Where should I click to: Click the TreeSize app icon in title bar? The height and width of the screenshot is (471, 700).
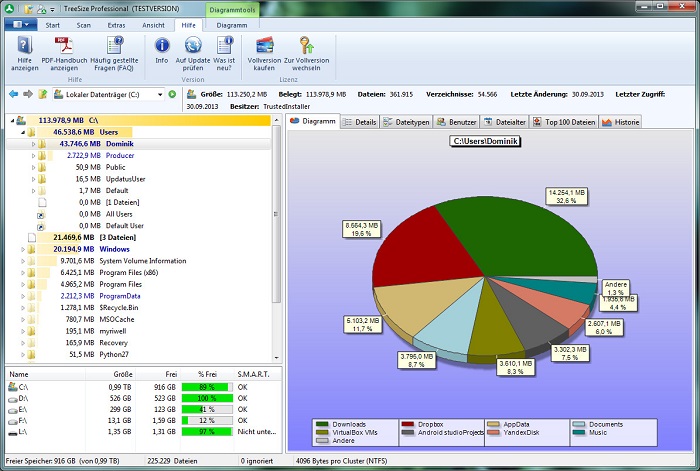click(9, 8)
